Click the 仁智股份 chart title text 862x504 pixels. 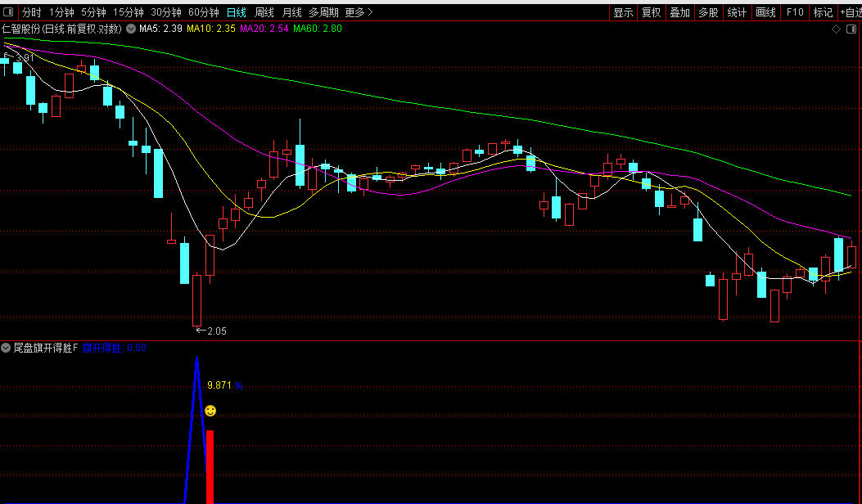tap(62, 29)
